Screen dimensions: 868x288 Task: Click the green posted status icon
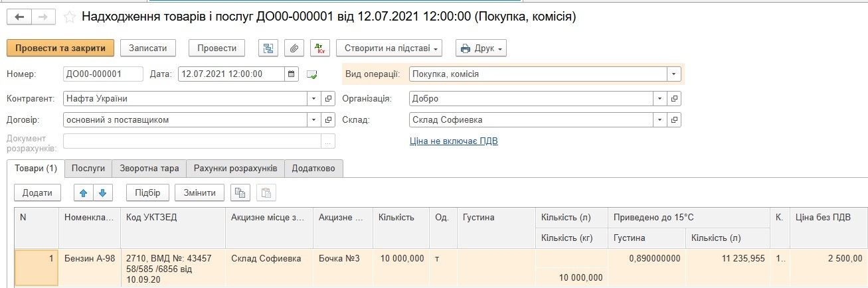click(x=312, y=74)
